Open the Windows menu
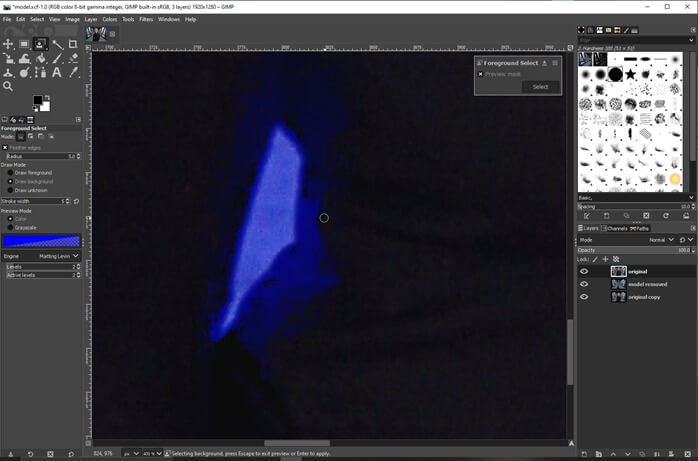Image resolution: width=698 pixels, height=461 pixels. [x=169, y=19]
